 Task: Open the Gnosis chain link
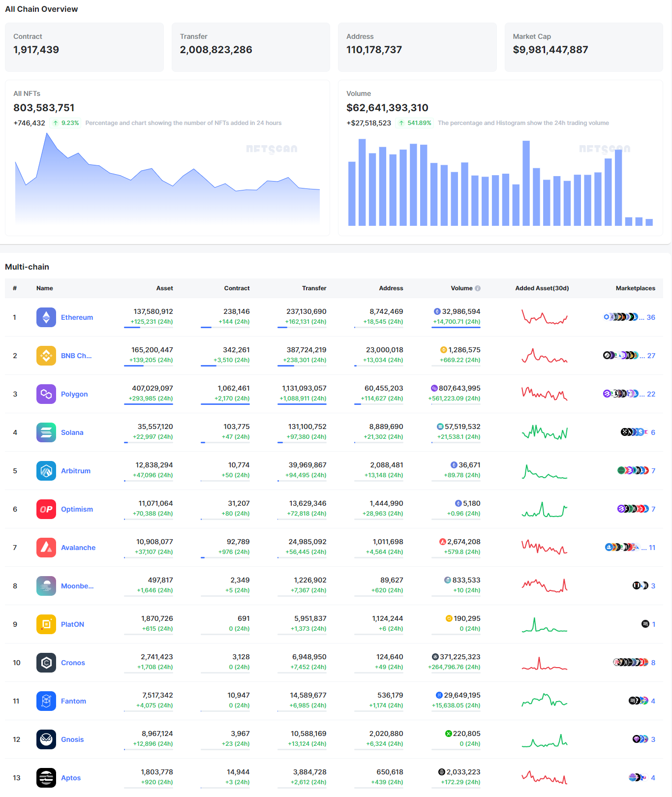(72, 739)
